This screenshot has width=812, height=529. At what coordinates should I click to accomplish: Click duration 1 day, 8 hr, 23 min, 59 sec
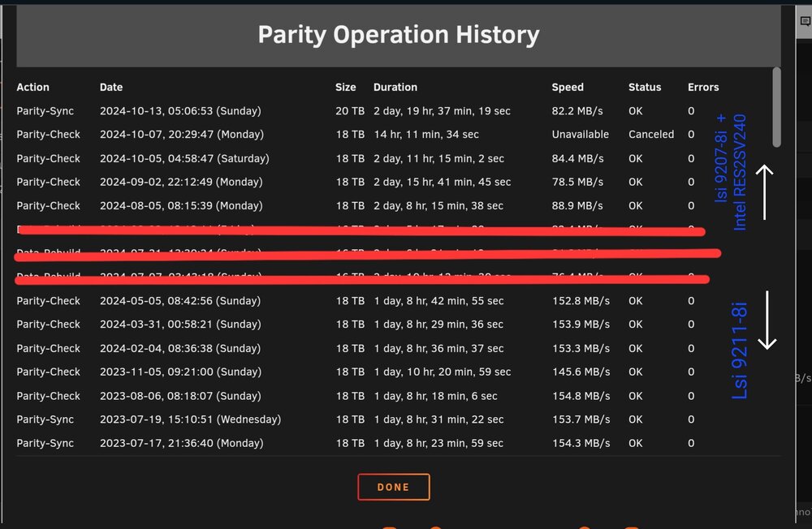438,443
